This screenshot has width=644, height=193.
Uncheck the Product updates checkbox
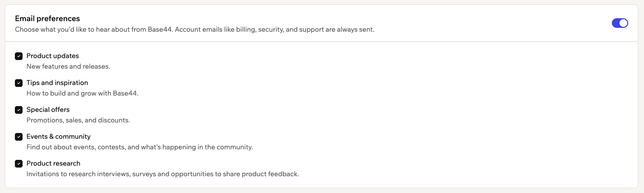19,56
